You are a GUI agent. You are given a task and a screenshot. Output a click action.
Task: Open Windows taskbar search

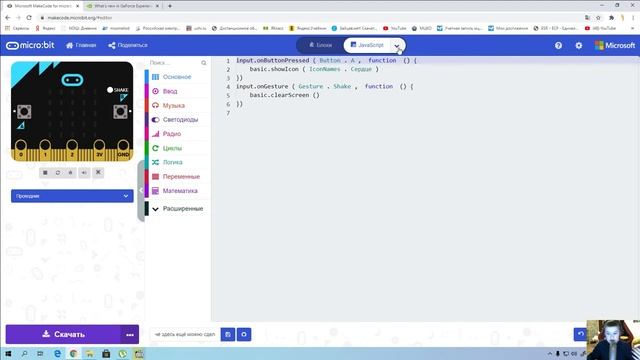coord(24,353)
